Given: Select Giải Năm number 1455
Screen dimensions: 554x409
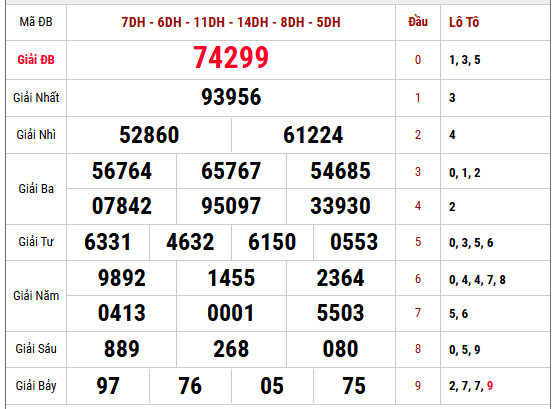Looking at the screenshot, I should [x=231, y=278].
